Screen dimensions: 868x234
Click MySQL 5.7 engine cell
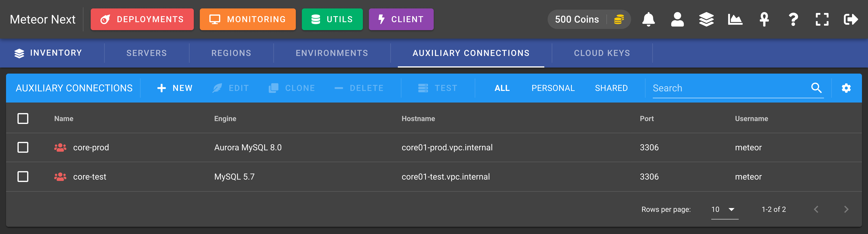pos(234,177)
